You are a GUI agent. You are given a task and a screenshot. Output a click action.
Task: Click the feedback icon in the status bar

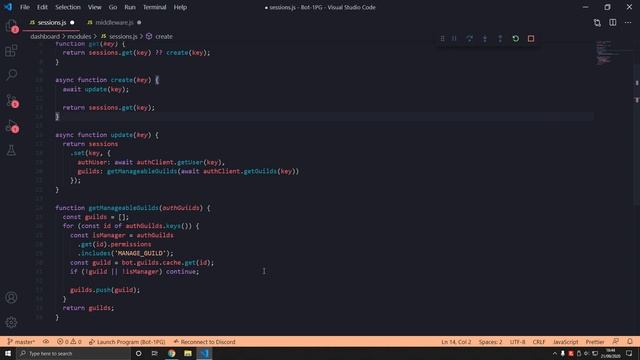(x=616, y=341)
